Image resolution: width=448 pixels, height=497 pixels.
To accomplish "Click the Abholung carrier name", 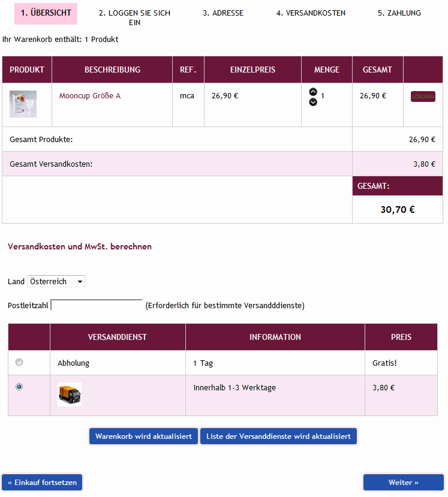I will click(73, 363).
